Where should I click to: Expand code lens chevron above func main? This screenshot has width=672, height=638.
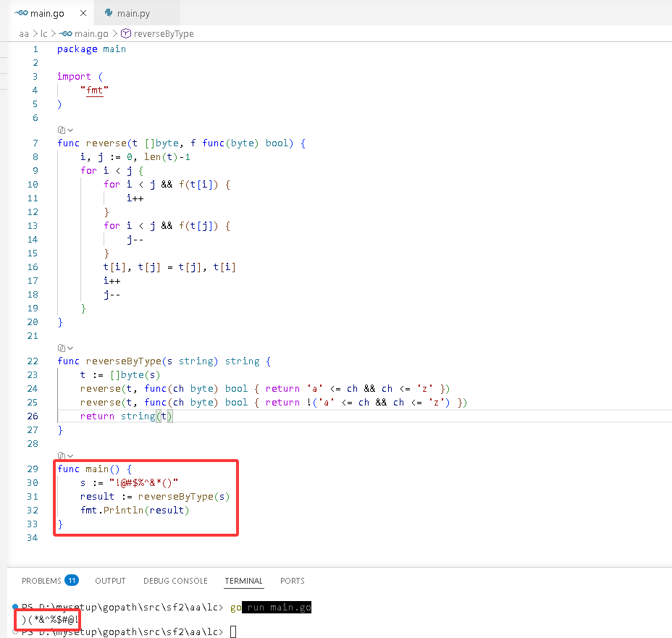pyautogui.click(x=70, y=456)
